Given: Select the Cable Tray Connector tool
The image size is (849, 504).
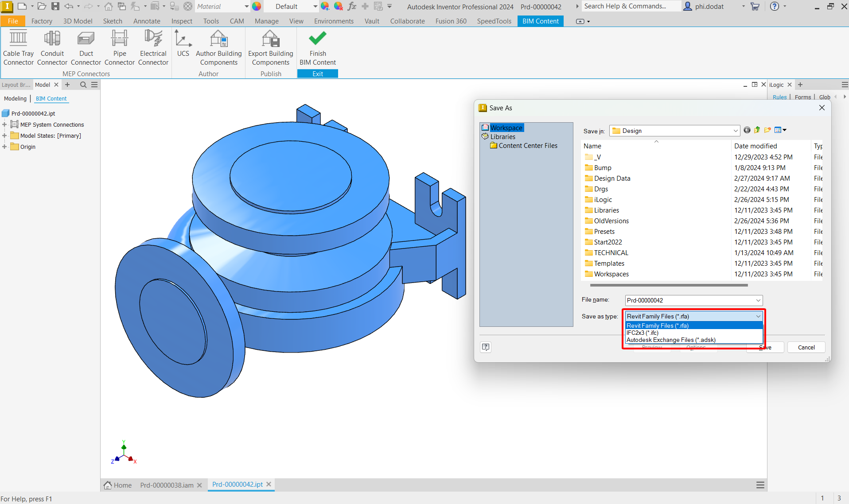Looking at the screenshot, I should click(x=19, y=48).
